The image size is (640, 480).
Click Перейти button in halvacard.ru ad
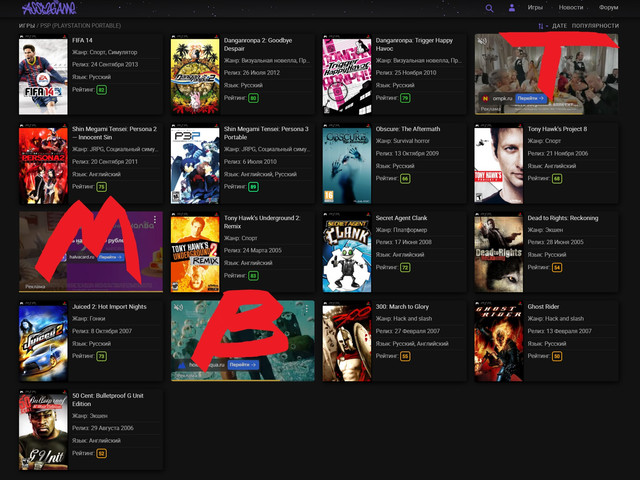point(110,257)
